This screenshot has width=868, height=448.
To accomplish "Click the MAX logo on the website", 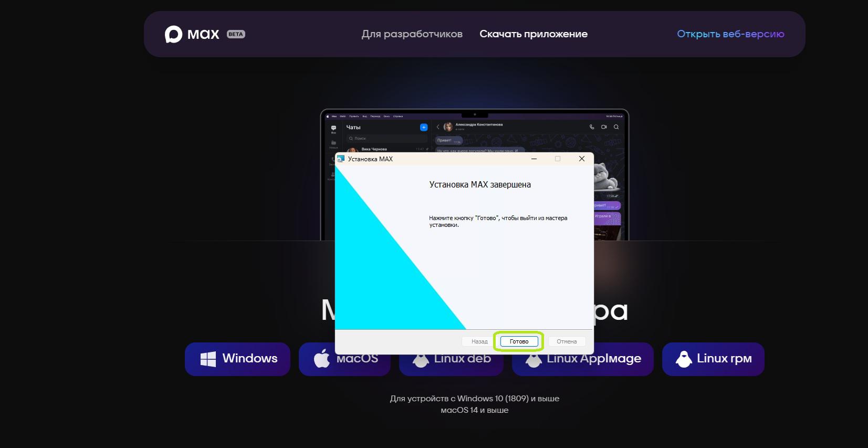I will click(x=192, y=34).
